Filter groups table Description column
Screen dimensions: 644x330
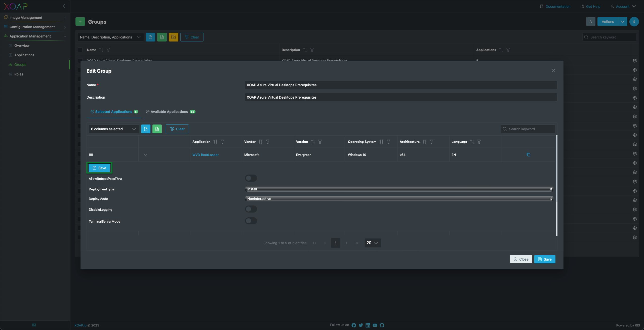pyautogui.click(x=312, y=50)
